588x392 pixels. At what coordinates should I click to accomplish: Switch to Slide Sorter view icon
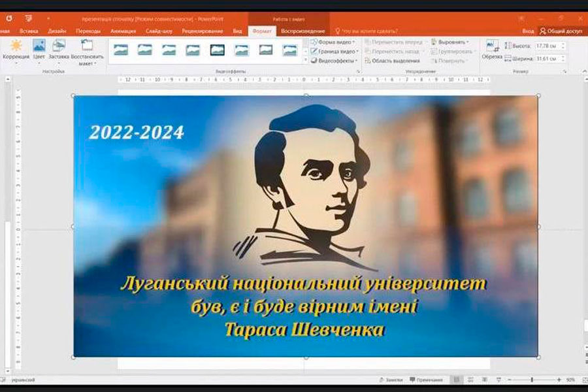[x=470, y=380]
